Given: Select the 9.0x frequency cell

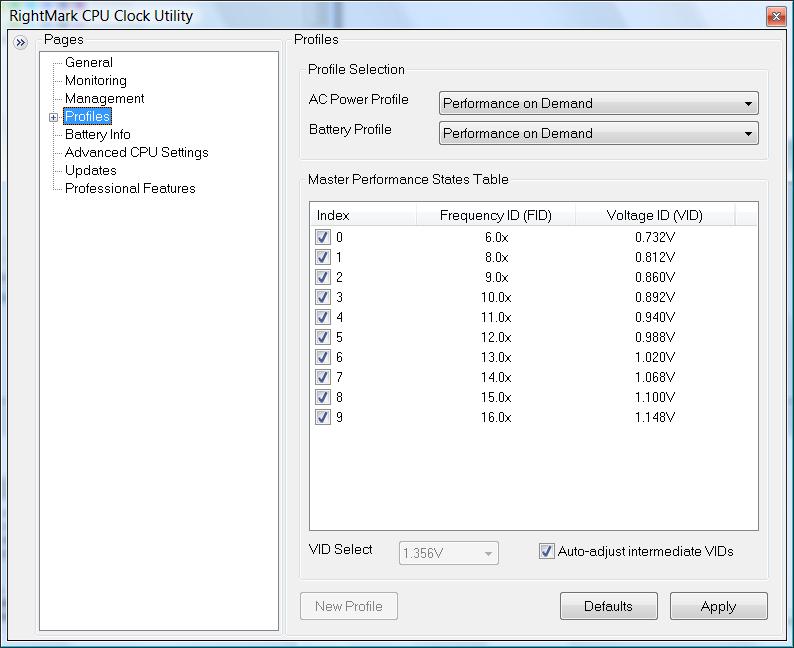Looking at the screenshot, I should point(496,277).
